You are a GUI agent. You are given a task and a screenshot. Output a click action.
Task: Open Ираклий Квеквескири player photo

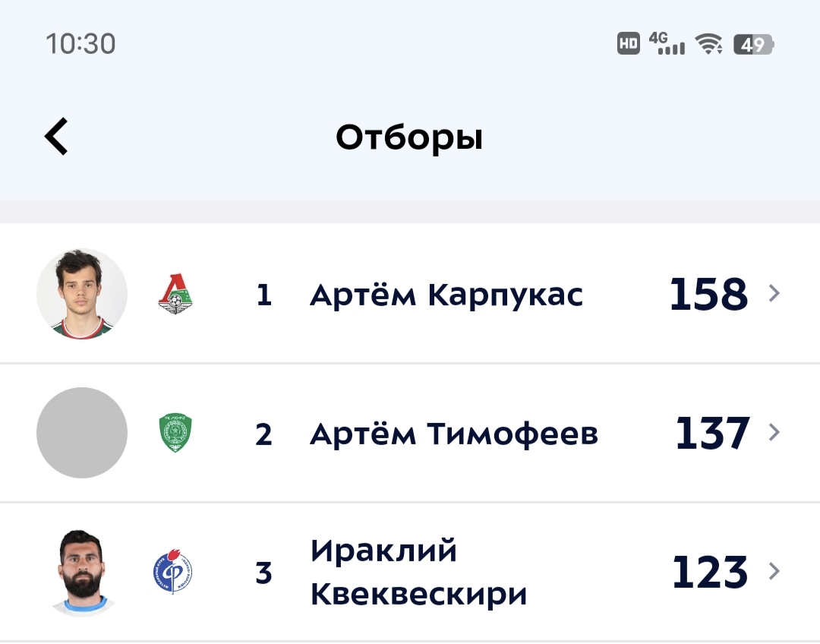tap(82, 572)
